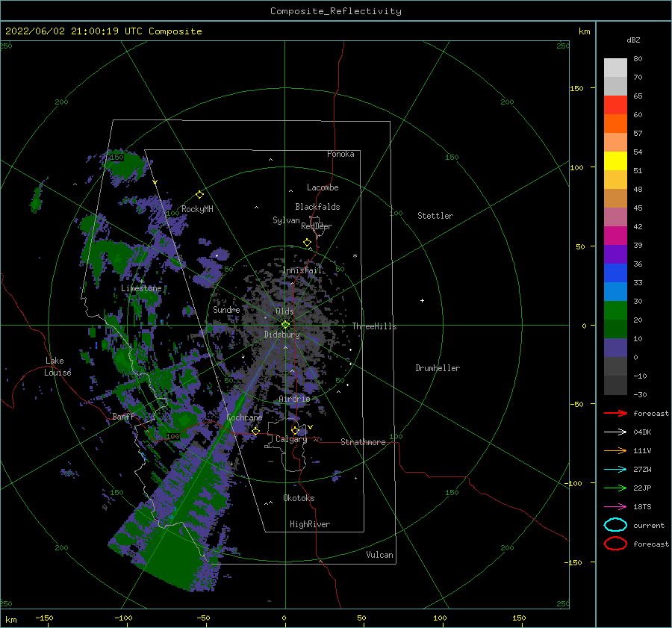Click the yellow diamond at the radar center
Image resolution: width=672 pixels, height=628 pixels.
pyautogui.click(x=285, y=325)
